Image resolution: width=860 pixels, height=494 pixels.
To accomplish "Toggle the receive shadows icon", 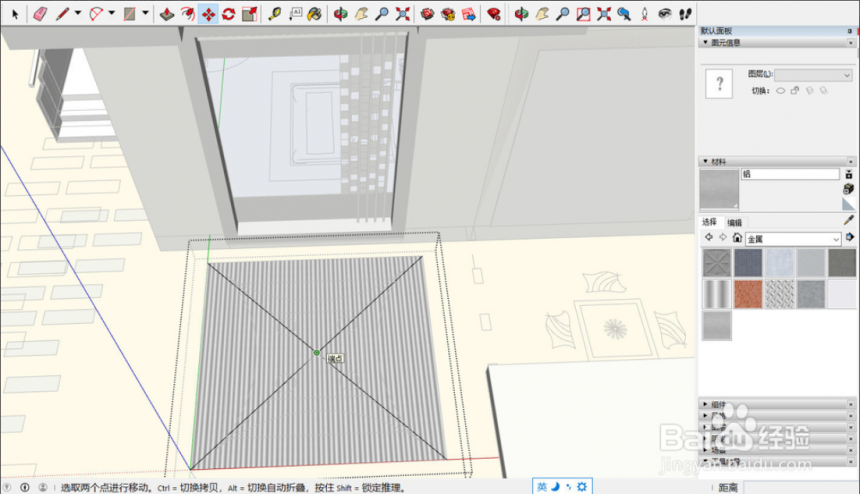I will [810, 90].
